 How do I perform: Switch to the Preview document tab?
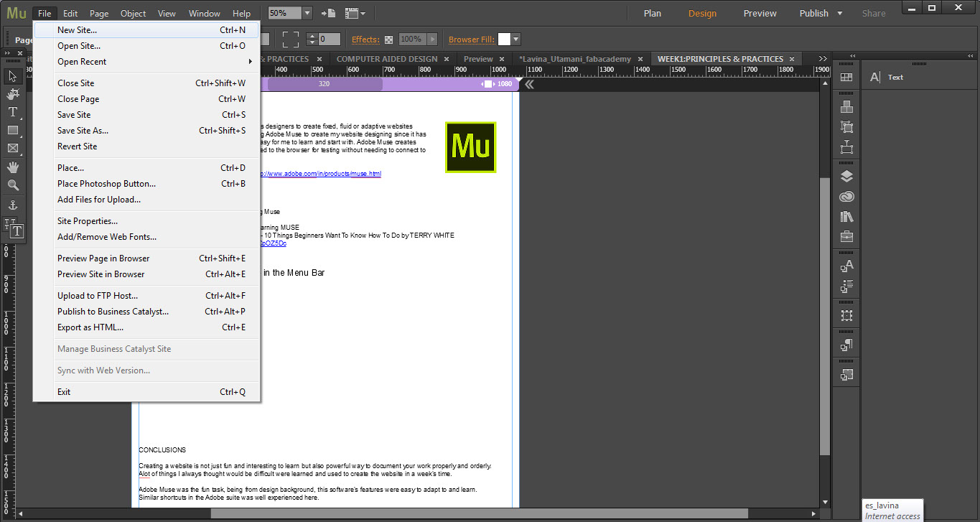[478, 59]
